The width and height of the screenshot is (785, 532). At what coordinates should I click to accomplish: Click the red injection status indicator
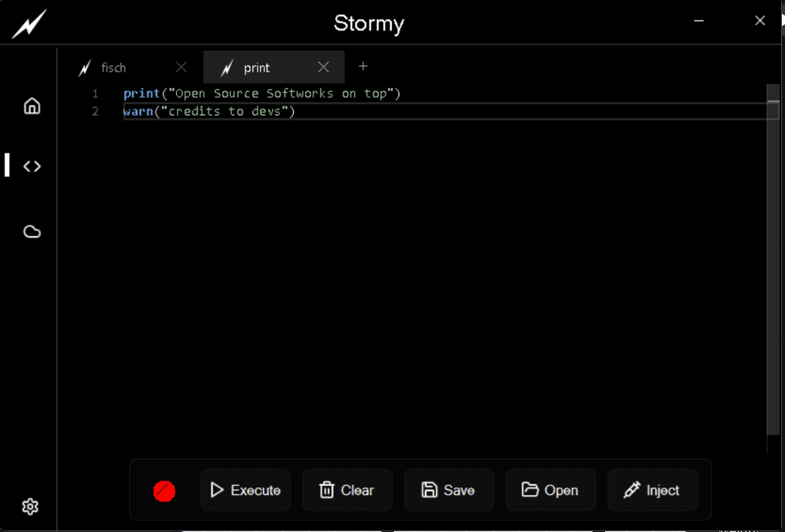pyautogui.click(x=164, y=491)
